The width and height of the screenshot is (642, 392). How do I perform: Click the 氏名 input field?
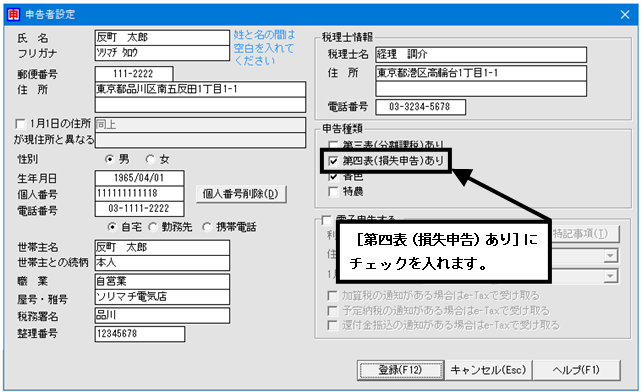pos(162,37)
